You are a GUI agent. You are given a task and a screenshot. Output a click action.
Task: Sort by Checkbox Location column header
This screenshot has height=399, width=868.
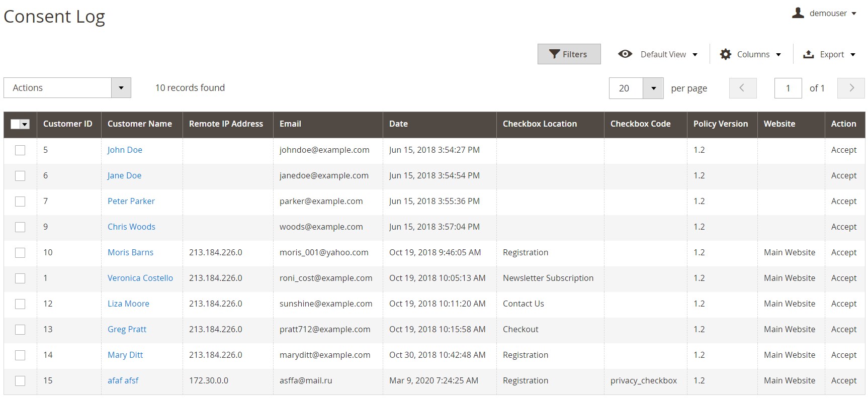click(550, 124)
